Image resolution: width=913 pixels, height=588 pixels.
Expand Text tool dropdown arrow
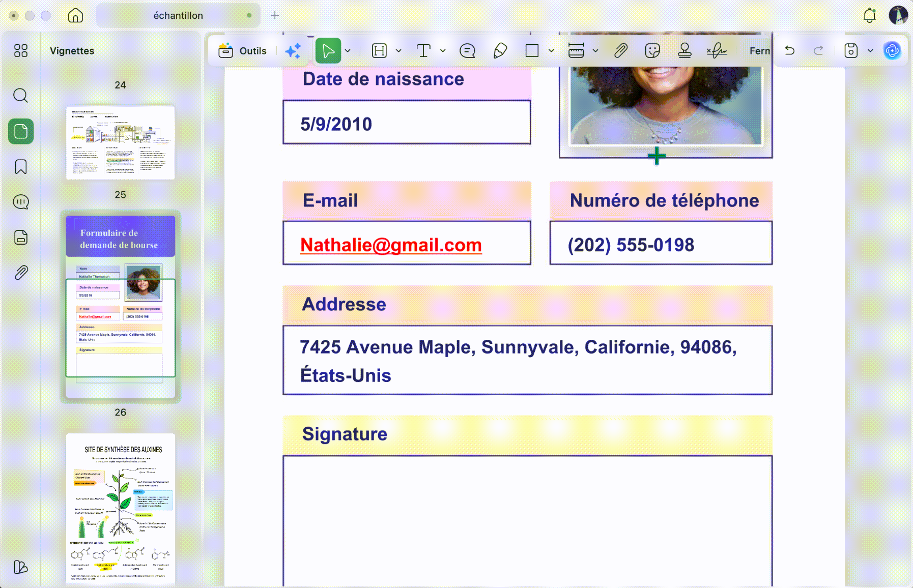tap(443, 50)
